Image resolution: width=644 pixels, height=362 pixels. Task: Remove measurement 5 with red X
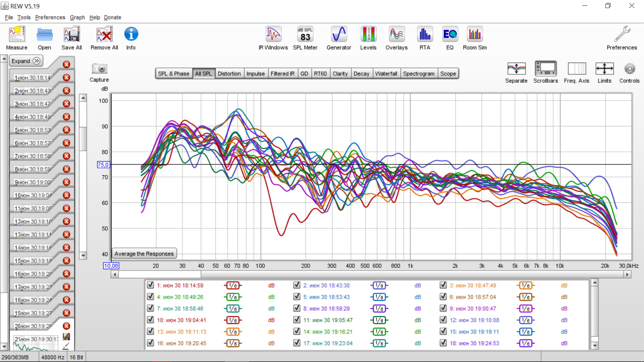(66, 130)
